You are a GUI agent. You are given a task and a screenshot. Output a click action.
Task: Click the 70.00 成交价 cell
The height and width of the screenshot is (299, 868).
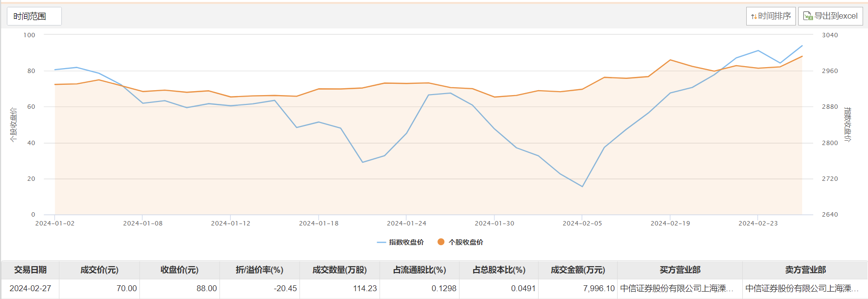(100, 288)
